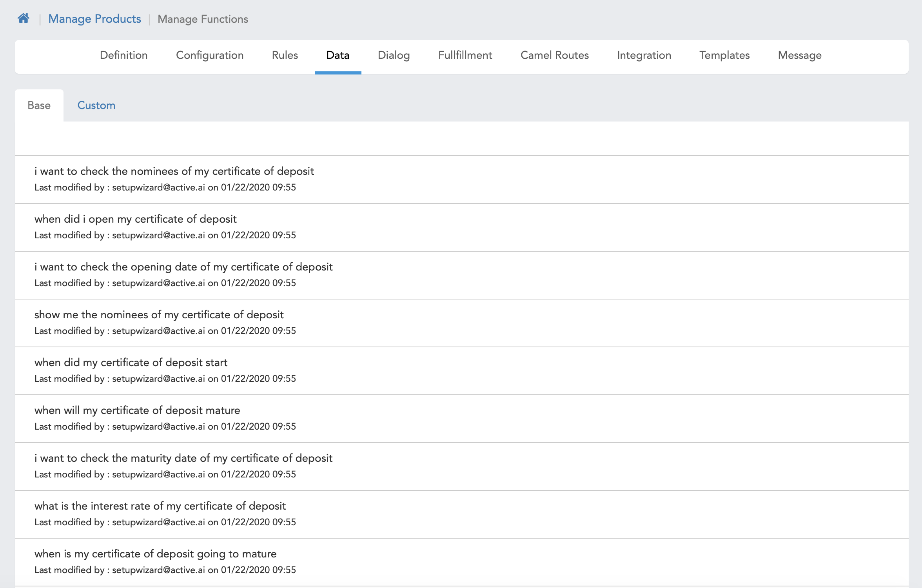Select the Base tab
922x588 pixels.
39,105
